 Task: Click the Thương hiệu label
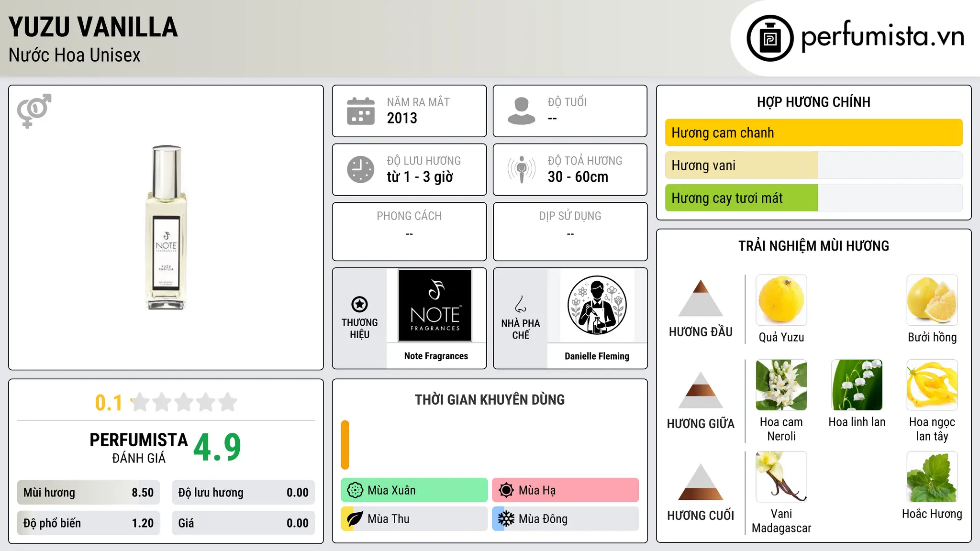(x=359, y=328)
